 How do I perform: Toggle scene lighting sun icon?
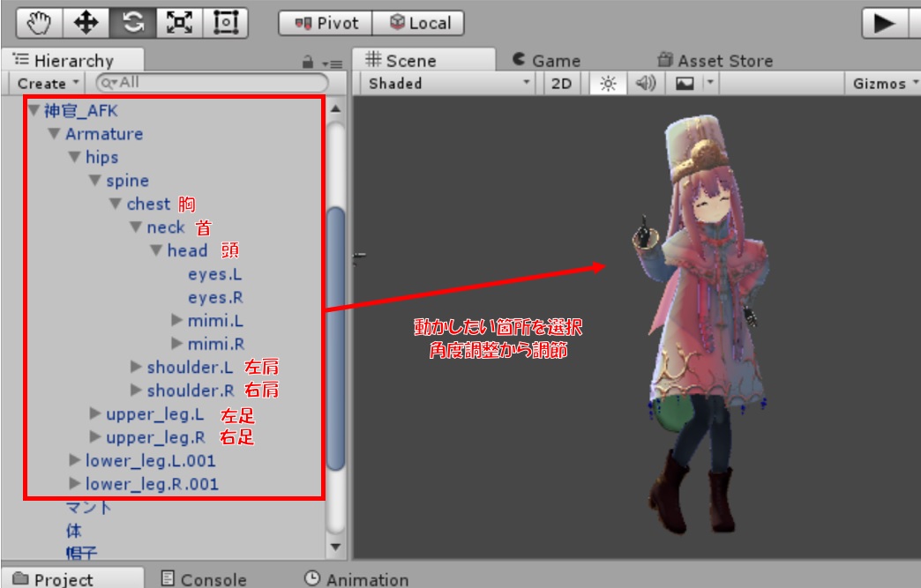608,84
